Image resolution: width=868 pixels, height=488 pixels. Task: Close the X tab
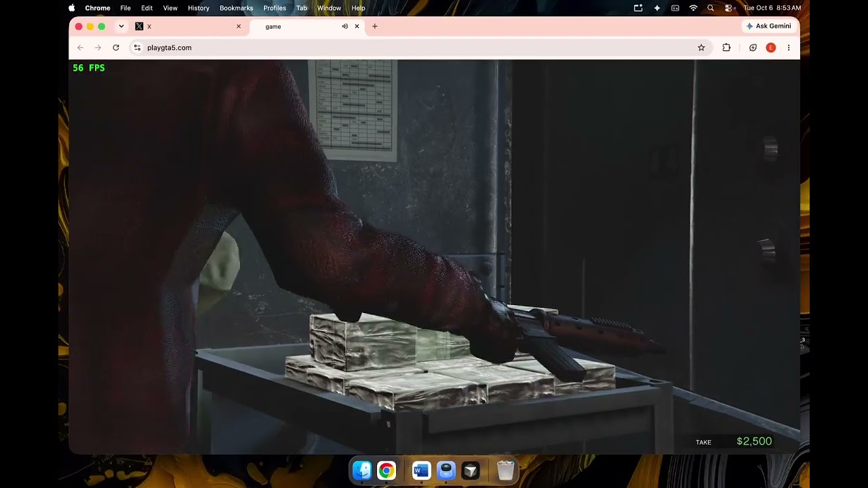pyautogui.click(x=238, y=26)
